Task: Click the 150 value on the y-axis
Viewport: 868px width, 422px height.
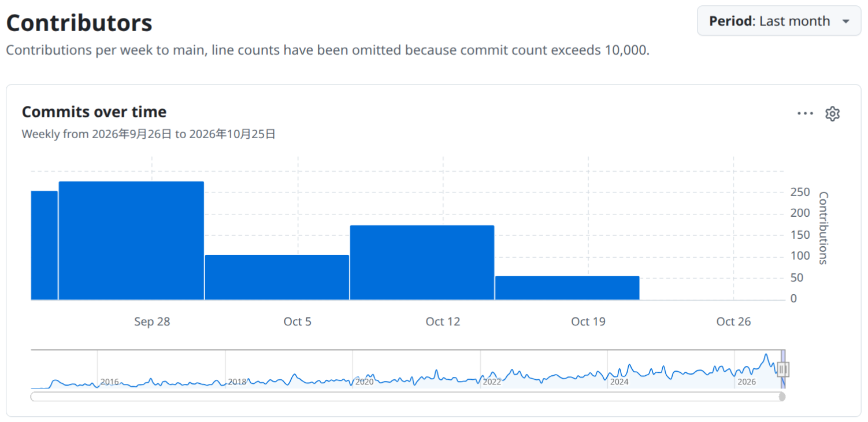Action: (800, 235)
